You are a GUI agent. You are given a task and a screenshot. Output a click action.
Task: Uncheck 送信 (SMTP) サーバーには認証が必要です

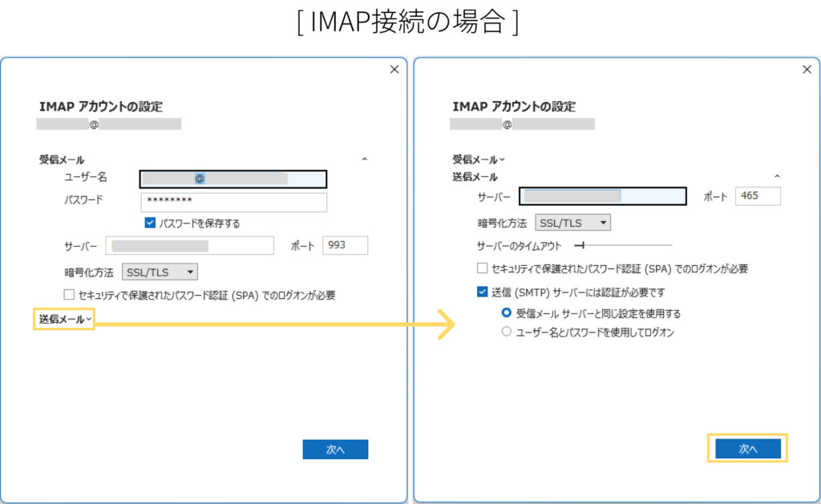[x=482, y=292]
